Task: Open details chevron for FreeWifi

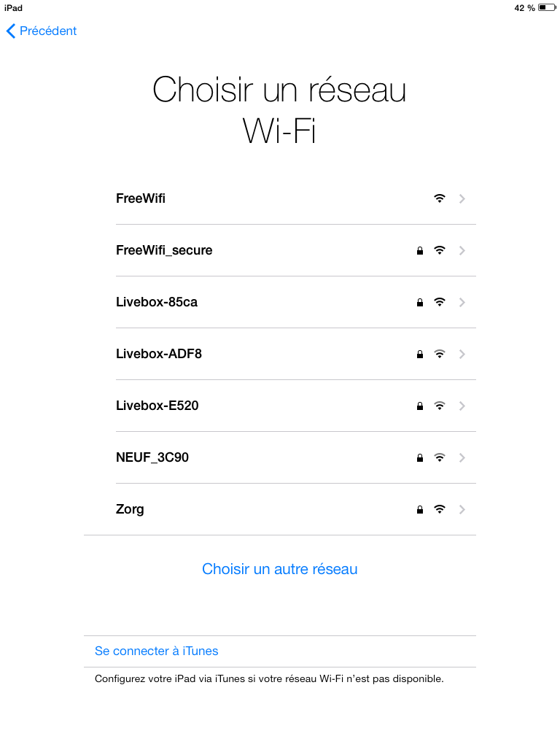Action: click(462, 198)
